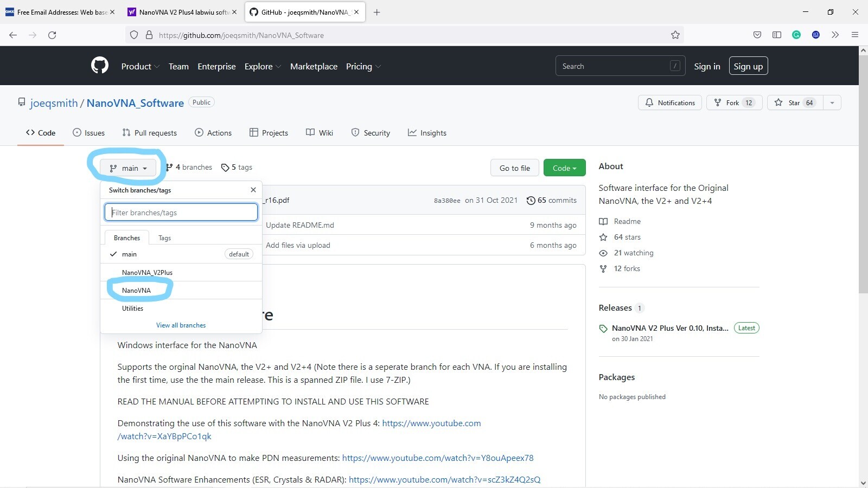
Task: Open the Enterprise page
Action: pos(216,66)
